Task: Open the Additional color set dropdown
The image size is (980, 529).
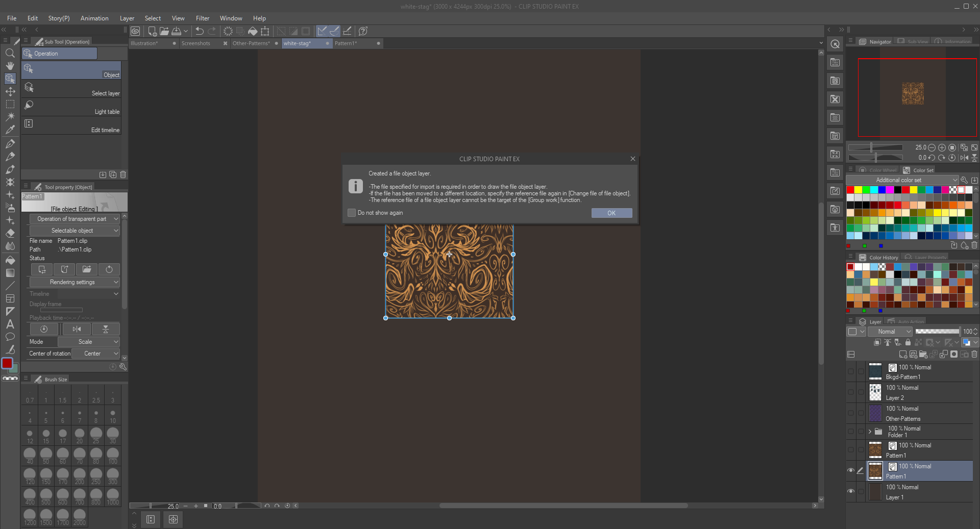Action: tap(902, 180)
